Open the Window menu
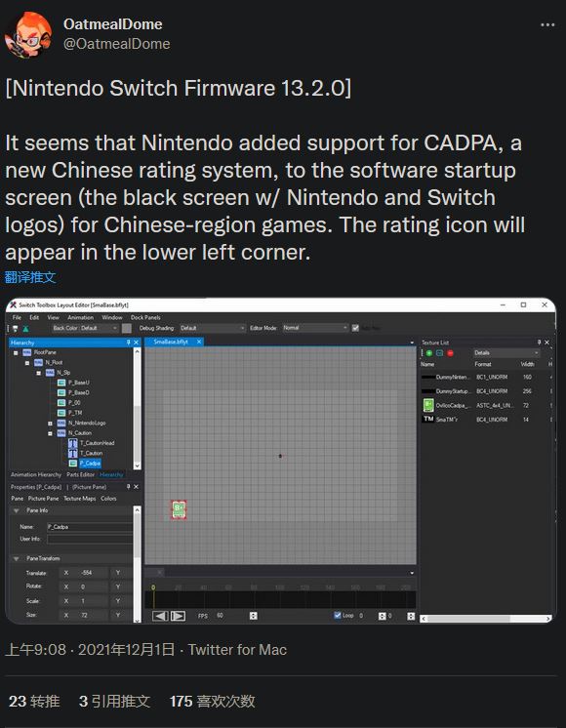Image resolution: width=566 pixels, height=728 pixels. point(112,317)
